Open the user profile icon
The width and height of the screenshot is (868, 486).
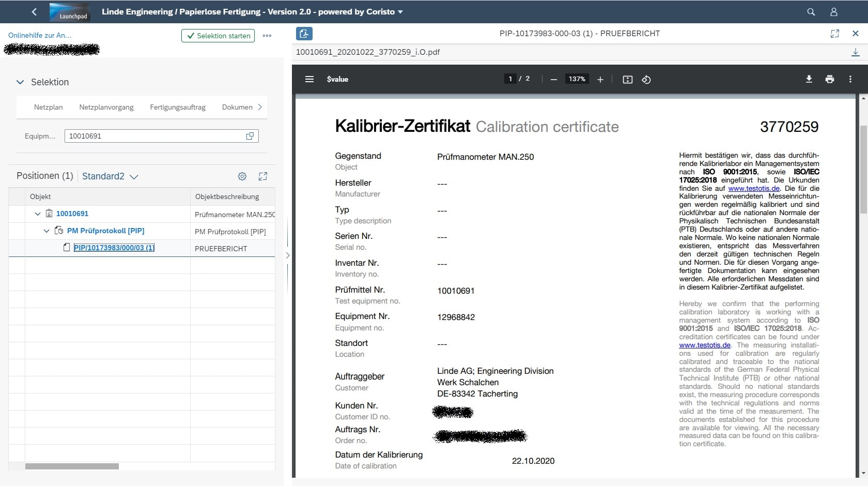tap(833, 11)
